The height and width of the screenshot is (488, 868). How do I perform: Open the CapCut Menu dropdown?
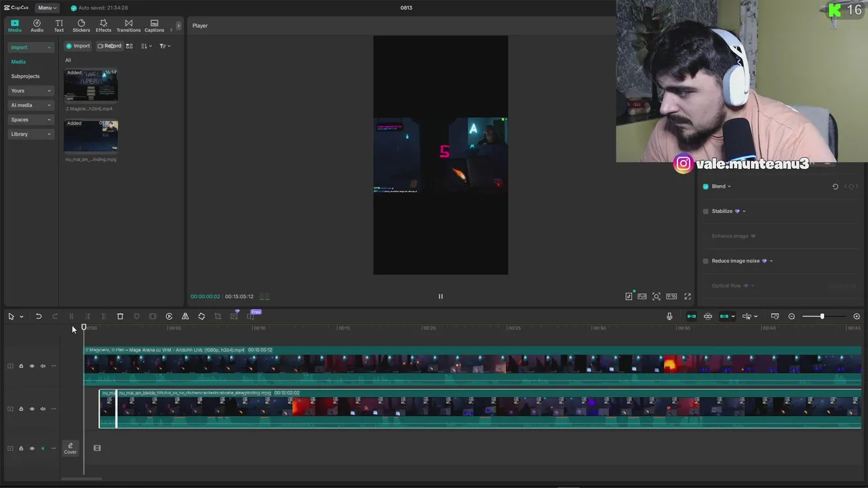[47, 7]
